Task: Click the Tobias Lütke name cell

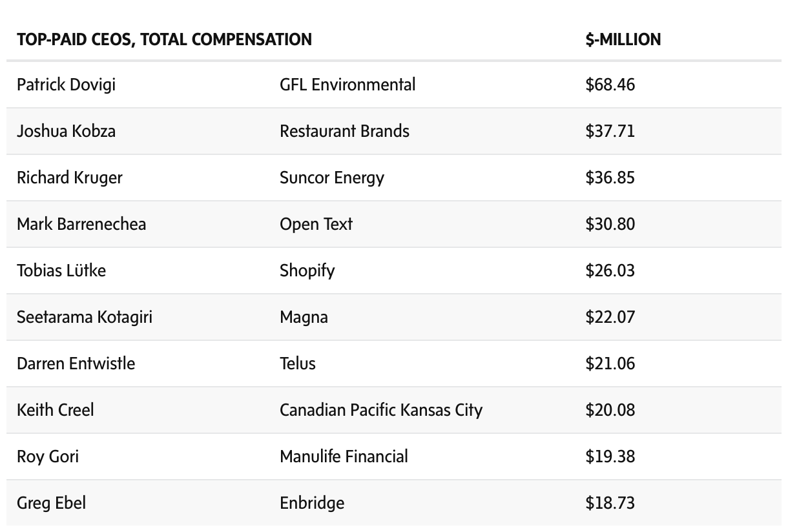Action: tap(61, 271)
